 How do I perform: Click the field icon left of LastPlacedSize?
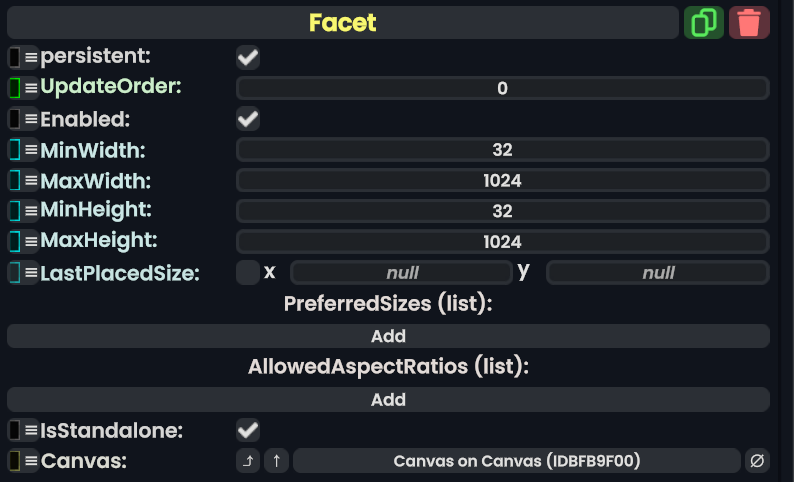pyautogui.click(x=15, y=272)
